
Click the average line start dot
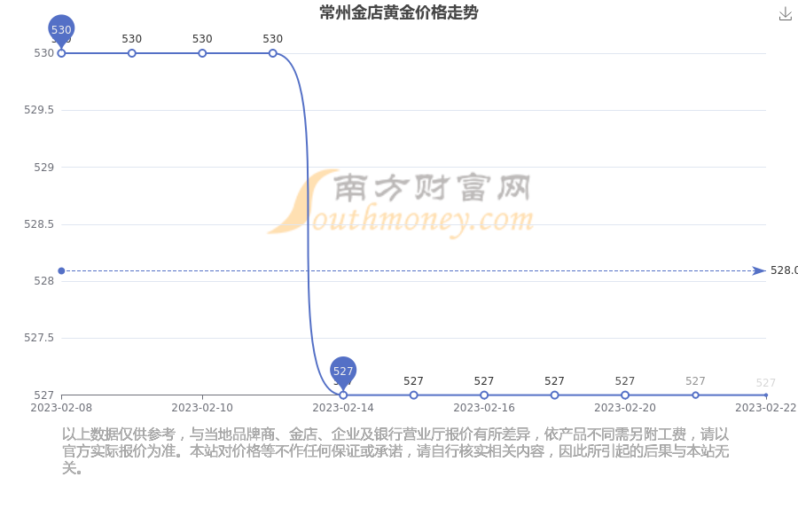pos(61,270)
